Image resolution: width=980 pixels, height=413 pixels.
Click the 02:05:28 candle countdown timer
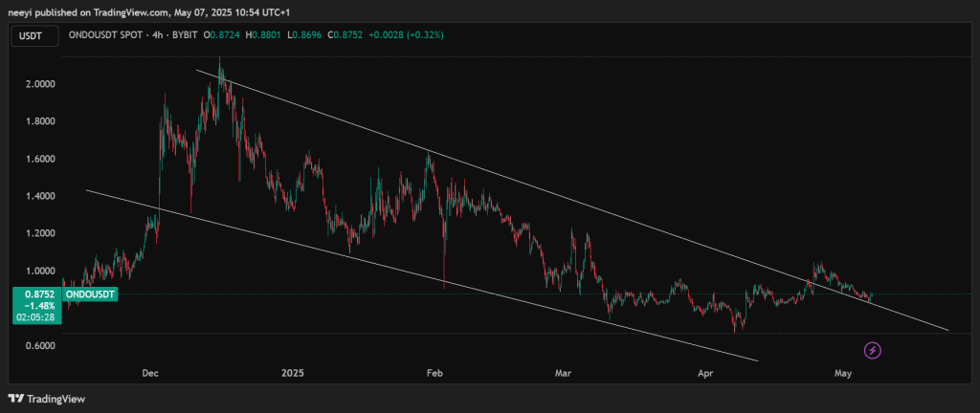pyautogui.click(x=37, y=317)
